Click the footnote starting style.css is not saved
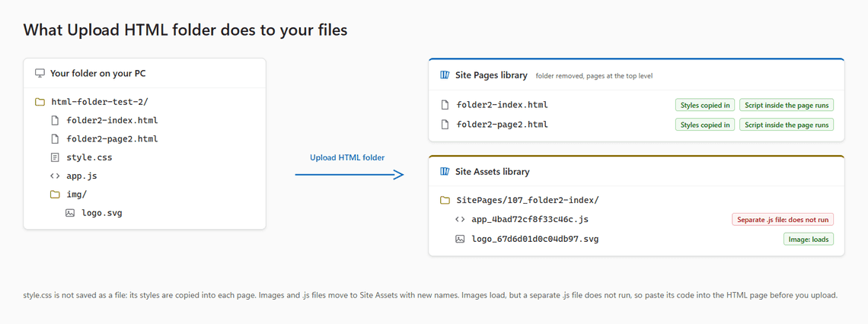The image size is (868, 324). tap(431, 295)
